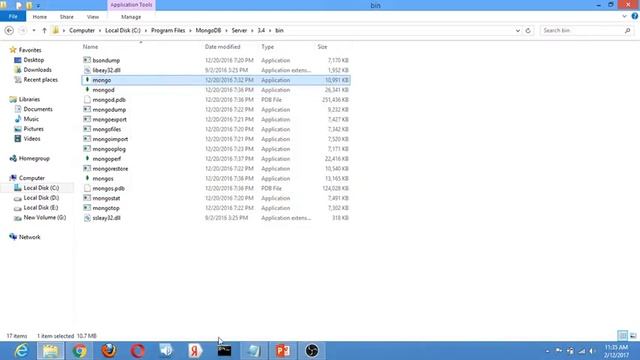Switch to large icons view layout
Viewport: 640px width, 360px height.
coord(633,336)
